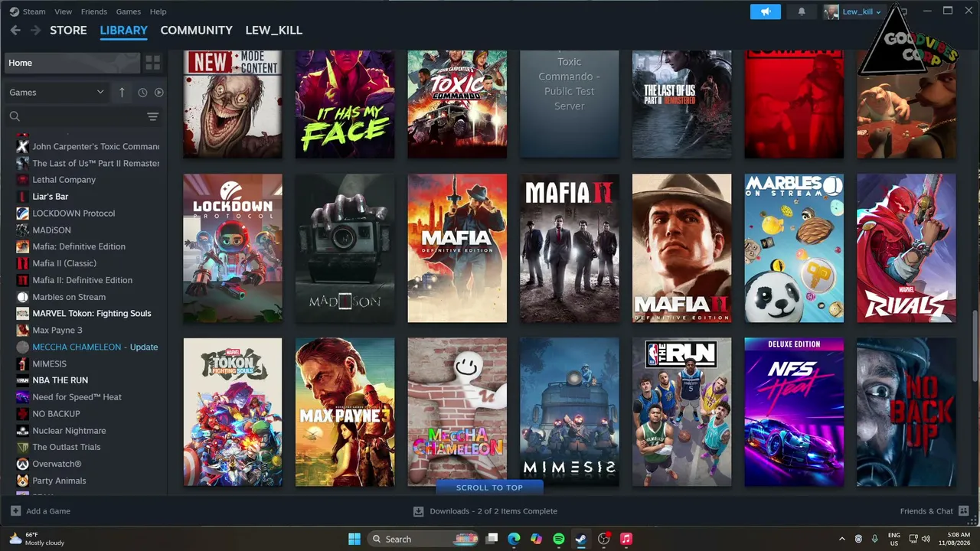
Task: Open the MIMESIS game cover
Action: (x=570, y=412)
